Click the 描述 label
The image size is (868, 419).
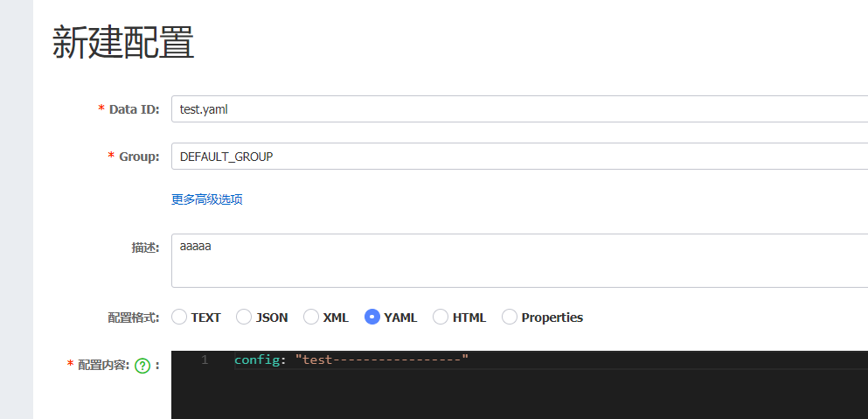click(x=145, y=248)
